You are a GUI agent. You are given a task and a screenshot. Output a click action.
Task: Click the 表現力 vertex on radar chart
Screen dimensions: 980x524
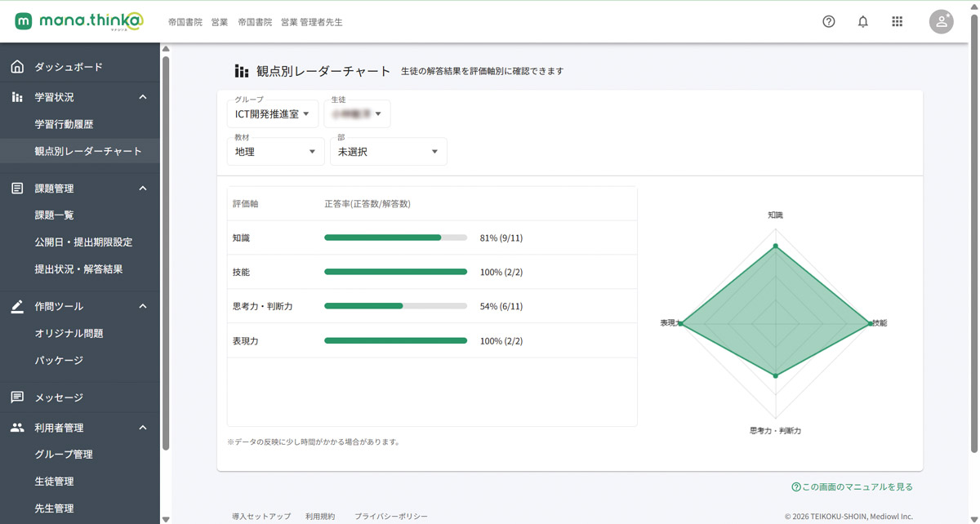pyautogui.click(x=681, y=324)
